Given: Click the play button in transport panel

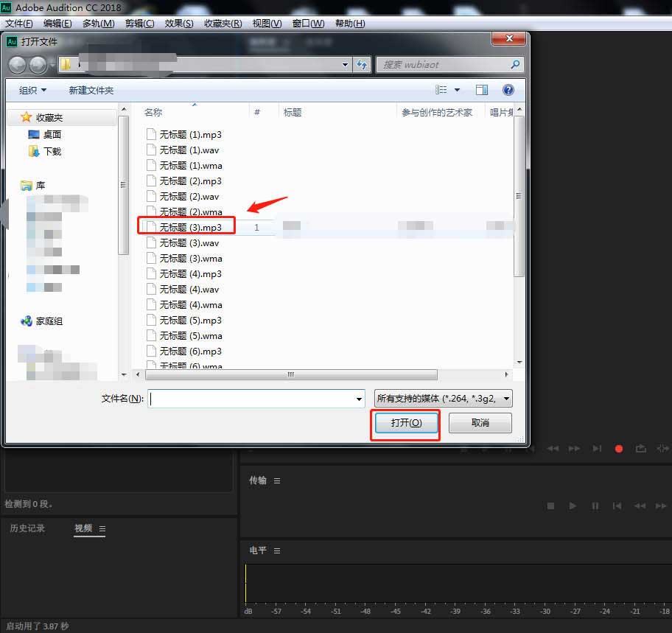Looking at the screenshot, I should pos(573,506).
